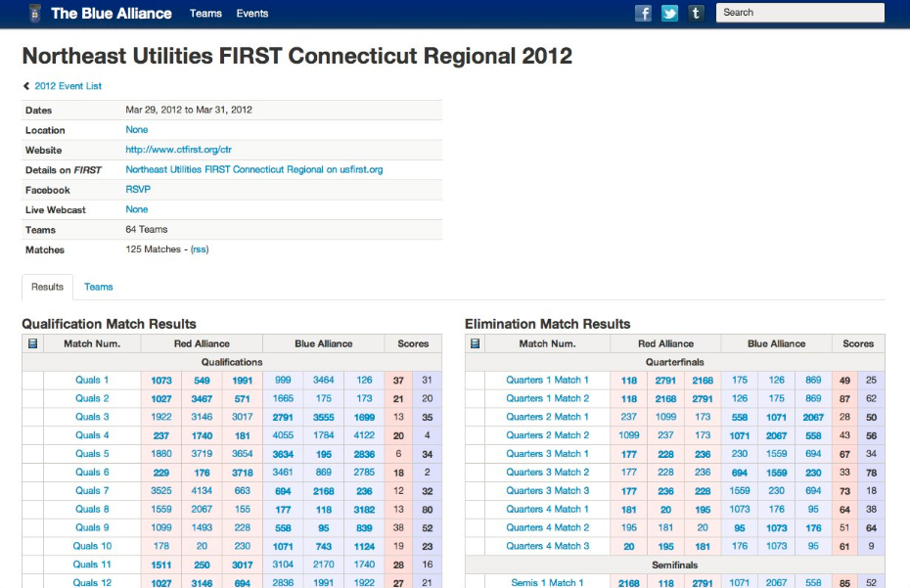Switch to the Teams tab
The height and width of the screenshot is (588, 910).
[99, 287]
